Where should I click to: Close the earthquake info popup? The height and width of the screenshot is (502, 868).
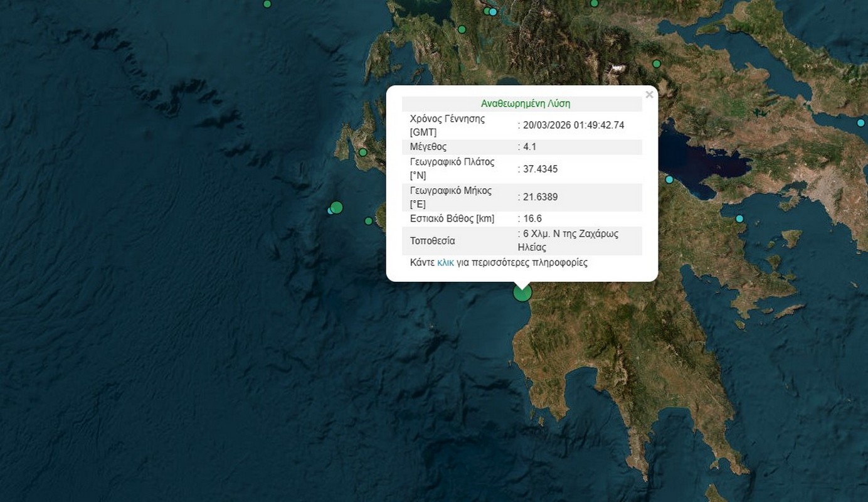pyautogui.click(x=649, y=95)
